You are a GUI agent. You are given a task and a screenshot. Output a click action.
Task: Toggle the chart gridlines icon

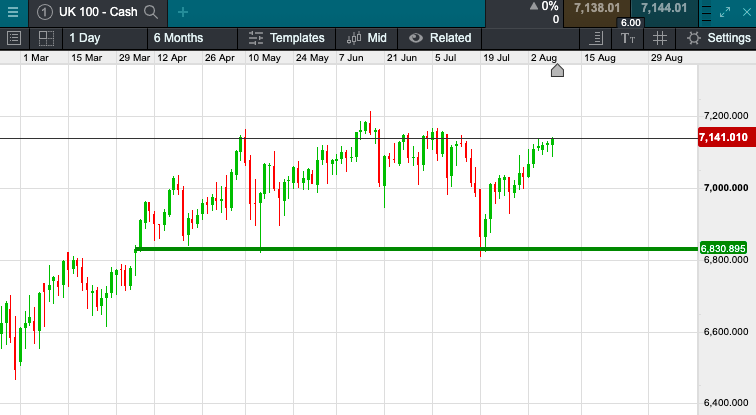pyautogui.click(x=660, y=38)
